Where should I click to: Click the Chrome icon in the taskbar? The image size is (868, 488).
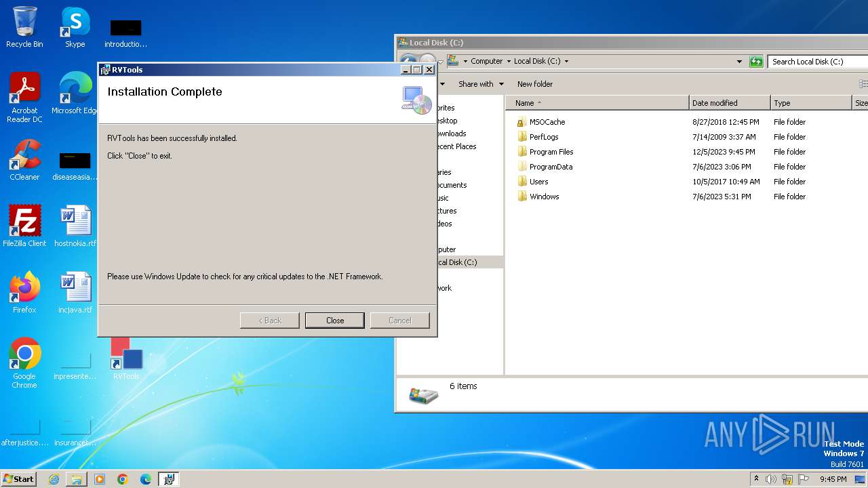point(123,479)
